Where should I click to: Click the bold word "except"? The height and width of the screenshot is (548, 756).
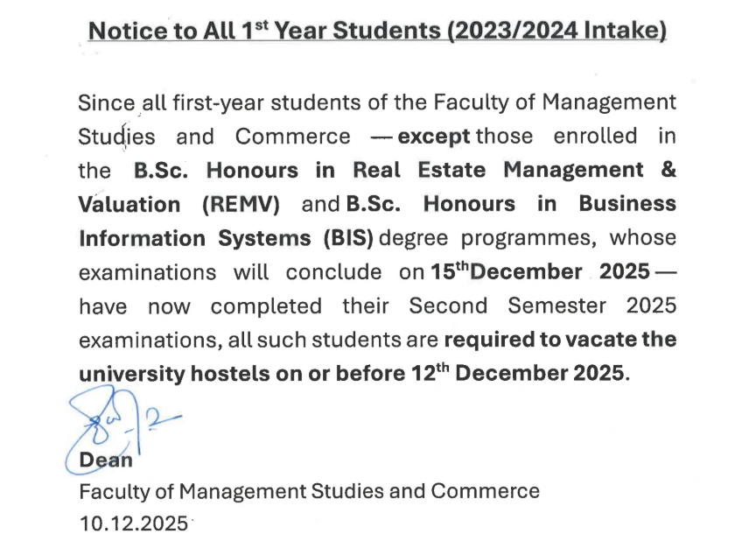point(434,137)
